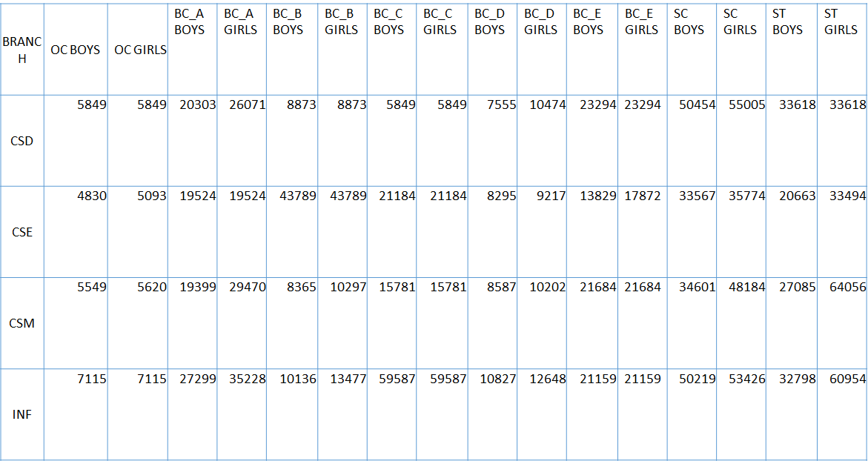
Task: Click the BC_B GIRLS column header
Action: click(342, 50)
